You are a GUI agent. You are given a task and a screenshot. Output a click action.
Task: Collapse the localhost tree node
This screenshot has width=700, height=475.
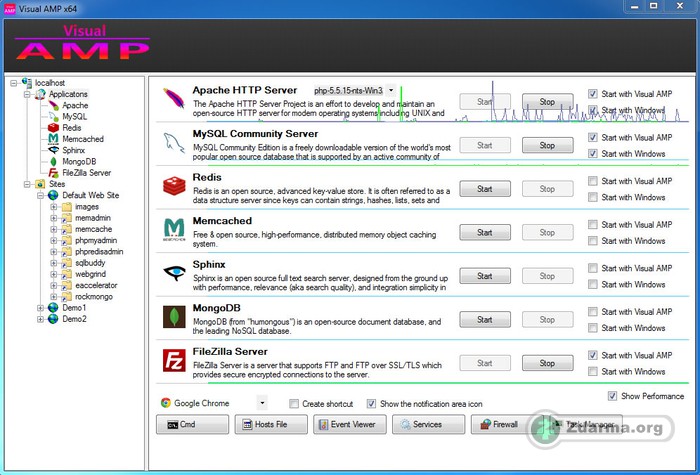click(x=13, y=83)
